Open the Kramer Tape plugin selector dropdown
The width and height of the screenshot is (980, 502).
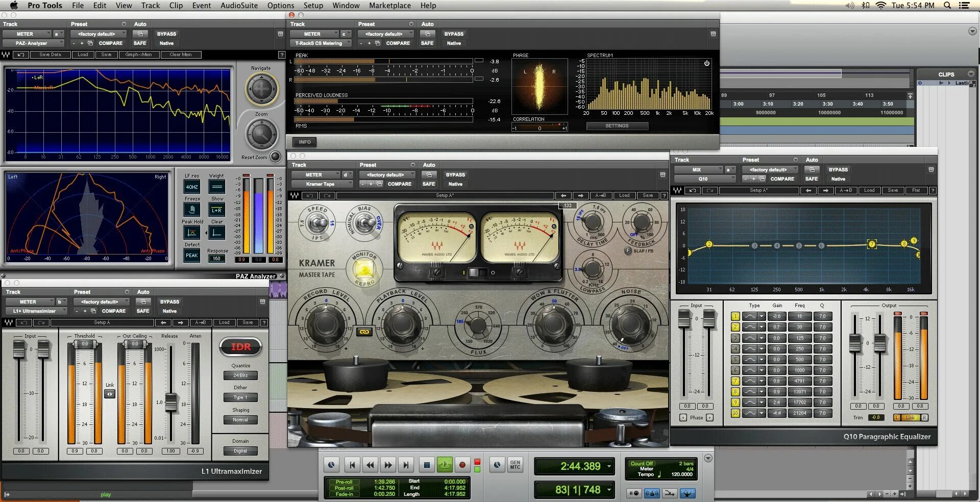coord(323,184)
